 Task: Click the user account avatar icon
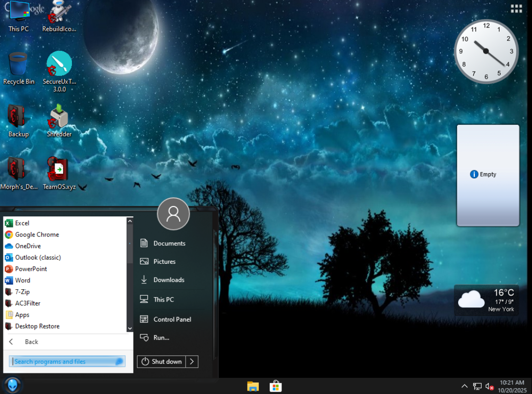(173, 214)
